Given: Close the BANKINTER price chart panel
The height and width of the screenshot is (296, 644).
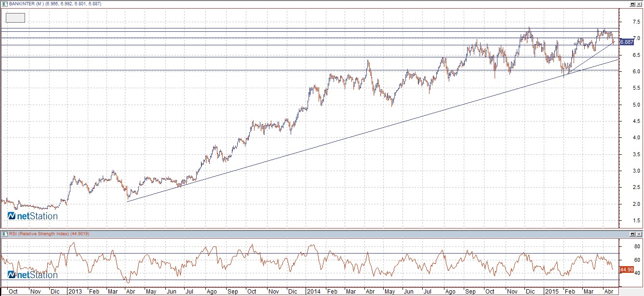Looking at the screenshot, I should click(x=639, y=4).
